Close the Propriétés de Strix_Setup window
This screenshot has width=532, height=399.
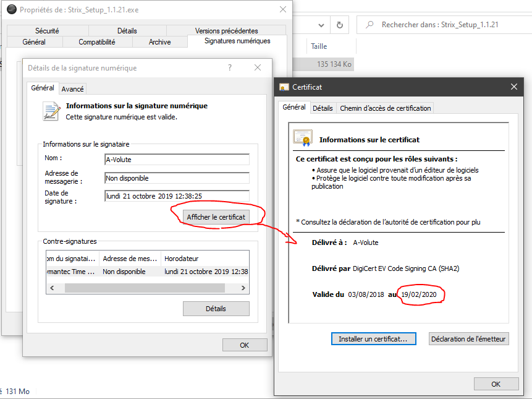(x=283, y=9)
